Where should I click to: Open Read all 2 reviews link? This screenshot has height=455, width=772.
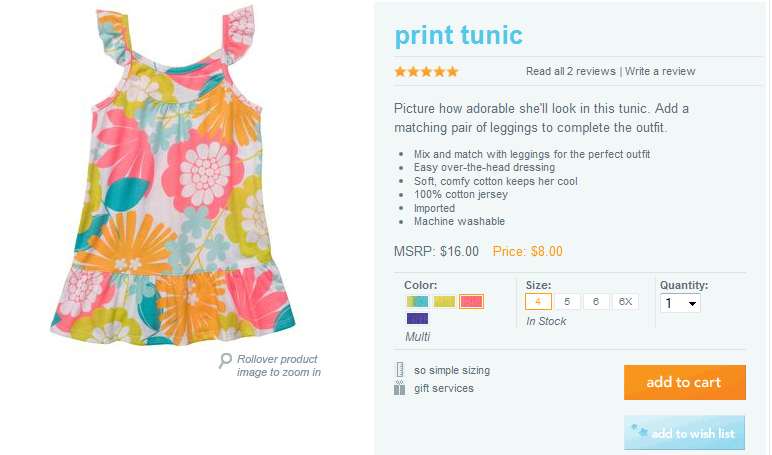(571, 72)
